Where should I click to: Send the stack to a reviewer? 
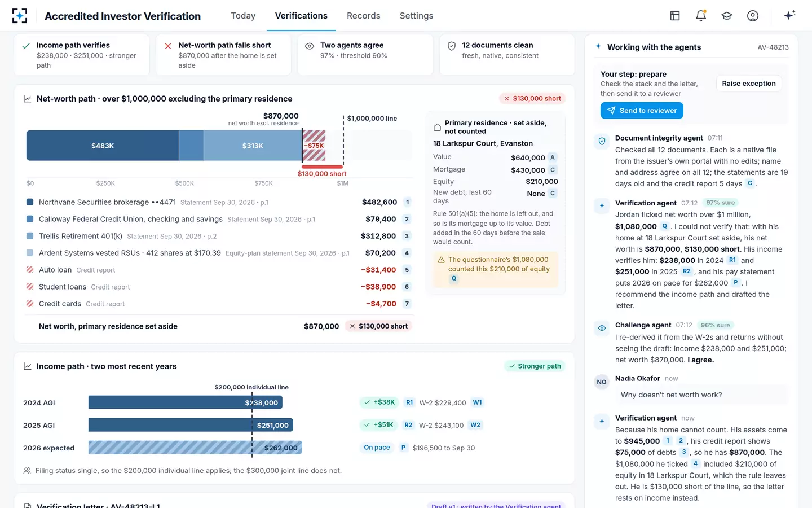[642, 111]
